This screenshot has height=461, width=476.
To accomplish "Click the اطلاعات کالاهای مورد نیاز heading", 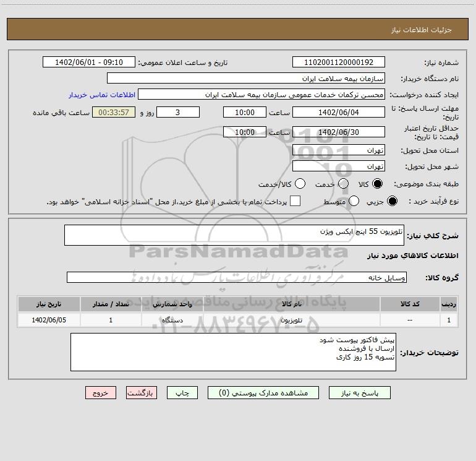I will coord(412,256).
